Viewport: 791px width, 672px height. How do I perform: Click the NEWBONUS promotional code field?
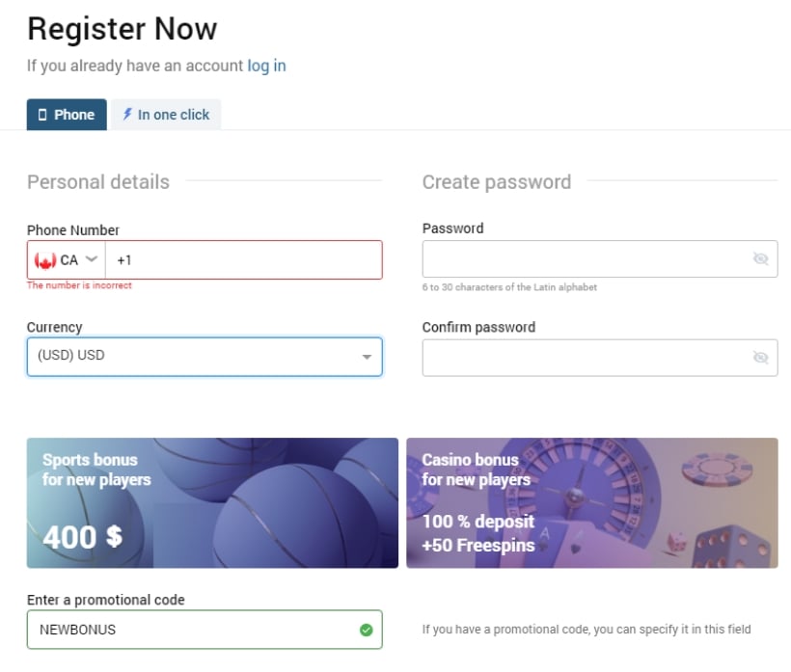point(205,630)
